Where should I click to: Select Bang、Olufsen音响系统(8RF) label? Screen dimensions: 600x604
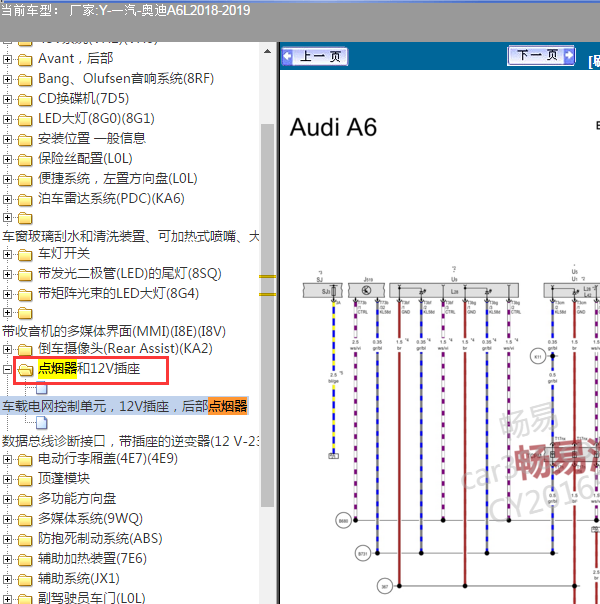[x=126, y=79]
